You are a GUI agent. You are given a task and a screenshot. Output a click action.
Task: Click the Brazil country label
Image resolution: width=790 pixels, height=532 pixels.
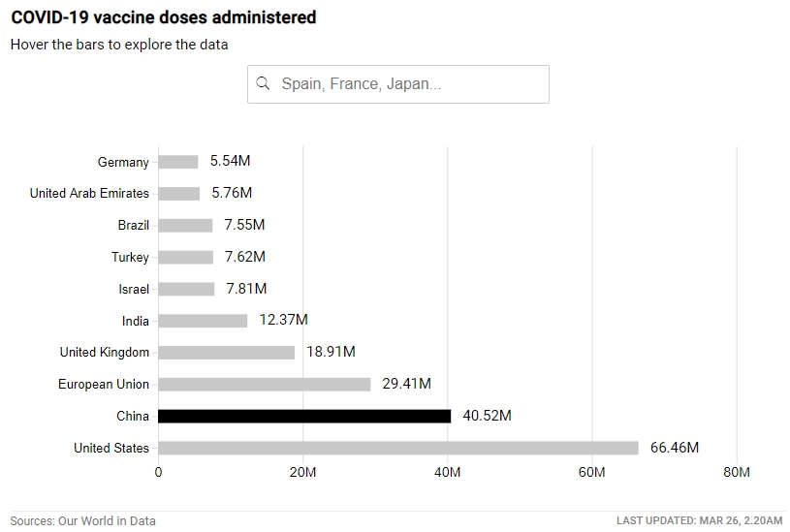[134, 225]
